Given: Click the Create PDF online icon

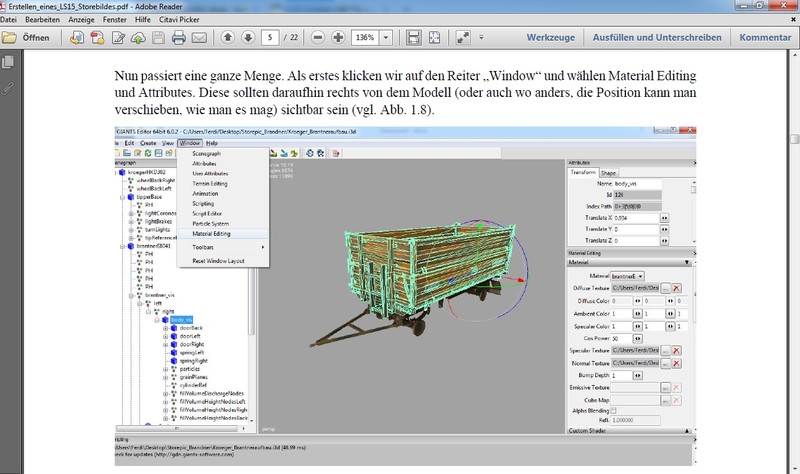Looking at the screenshot, I should [x=78, y=38].
